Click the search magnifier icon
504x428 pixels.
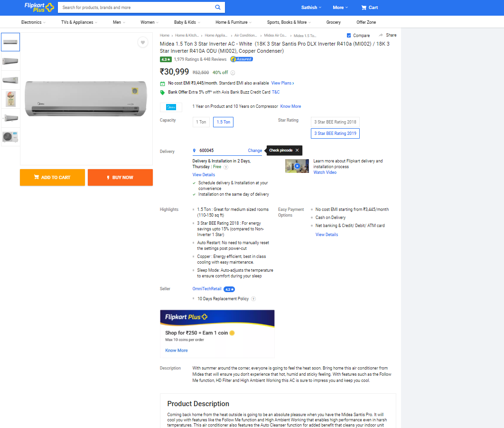[x=218, y=8]
